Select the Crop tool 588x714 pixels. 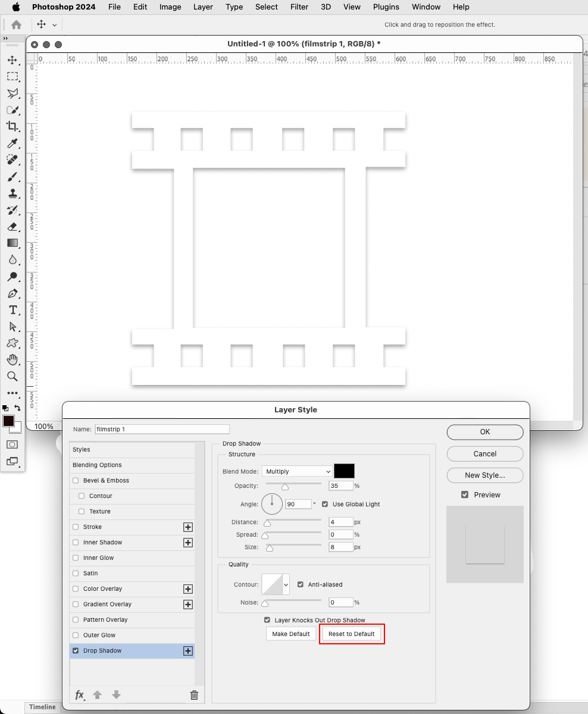point(12,126)
